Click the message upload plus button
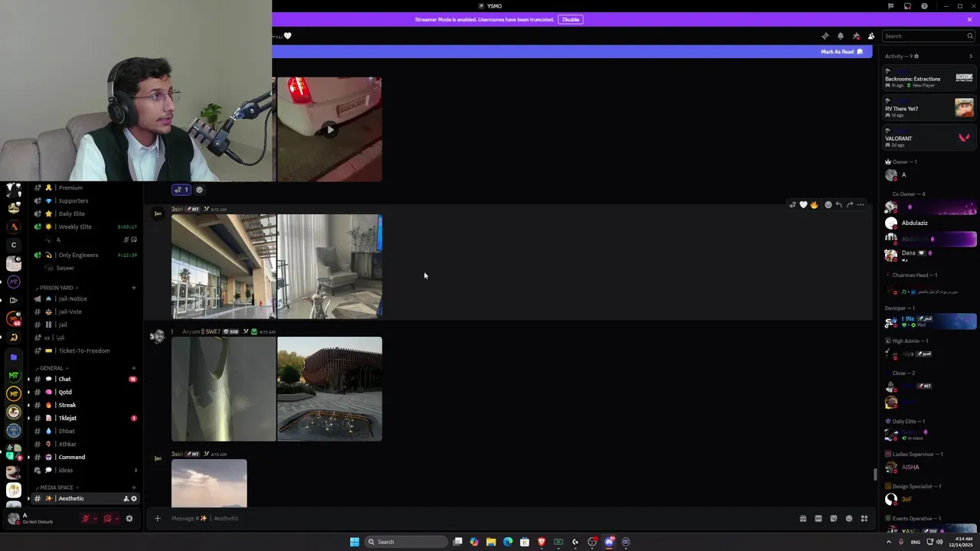Image resolution: width=980 pixels, height=551 pixels. point(158,518)
